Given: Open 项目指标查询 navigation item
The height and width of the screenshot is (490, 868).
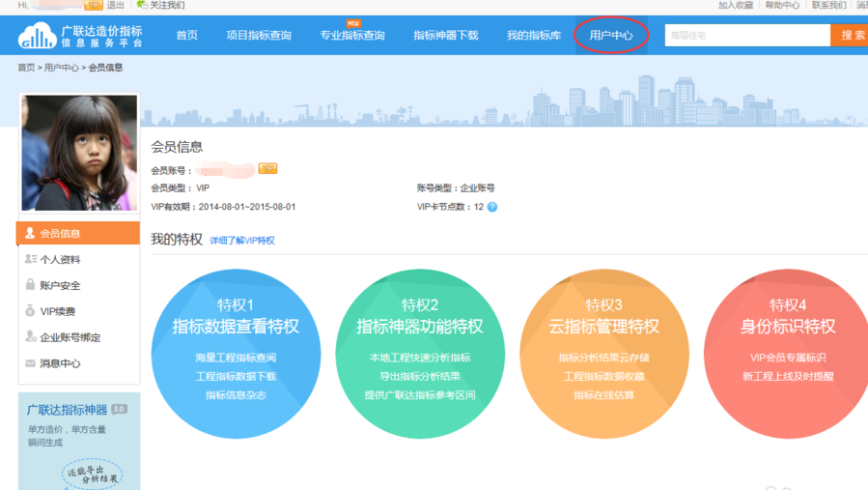Looking at the screenshot, I should tap(259, 36).
